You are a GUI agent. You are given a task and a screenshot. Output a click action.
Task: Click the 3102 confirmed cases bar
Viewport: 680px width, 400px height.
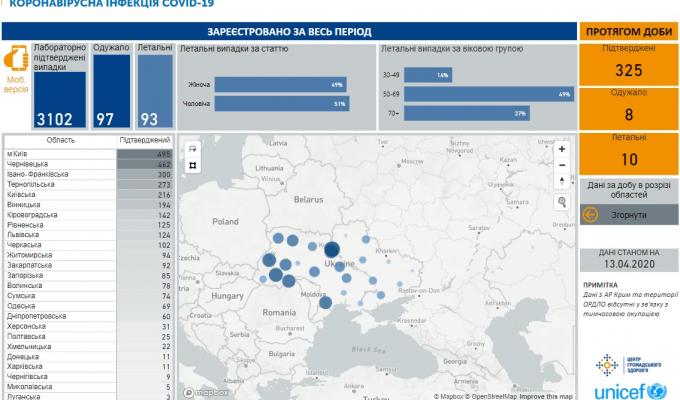point(60,100)
